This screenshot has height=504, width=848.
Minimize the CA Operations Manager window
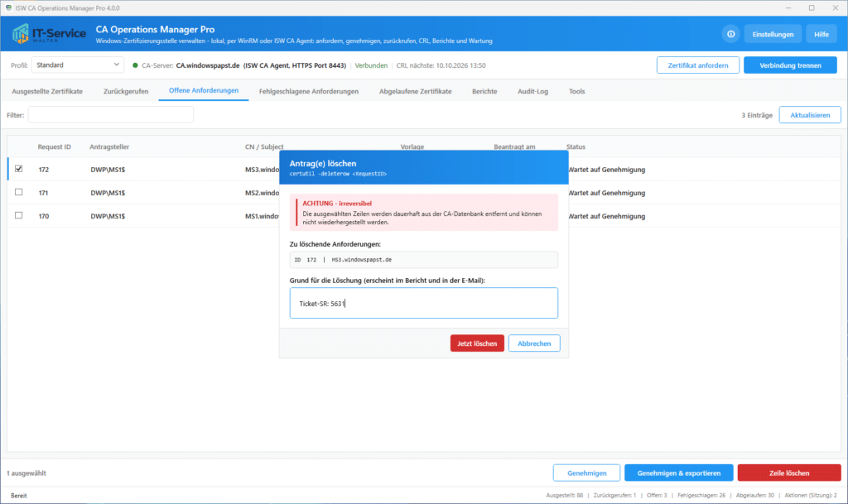(788, 8)
